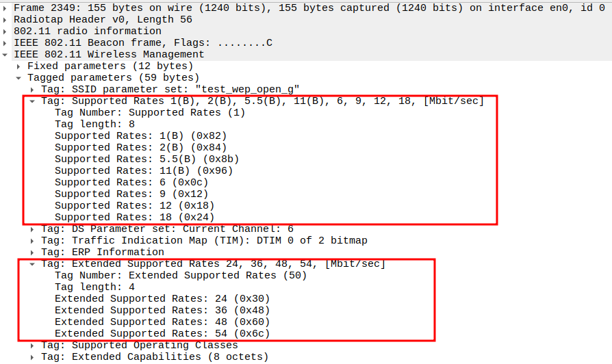
Task: Select Extended Supported Rates 54 (0x6c) row
Action: pos(162,333)
